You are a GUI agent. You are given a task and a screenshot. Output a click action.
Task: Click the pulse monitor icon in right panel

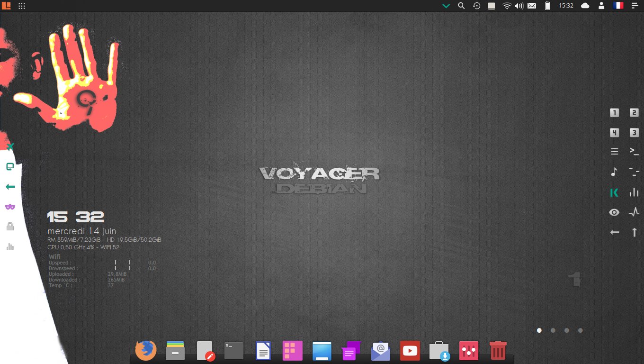[634, 212]
